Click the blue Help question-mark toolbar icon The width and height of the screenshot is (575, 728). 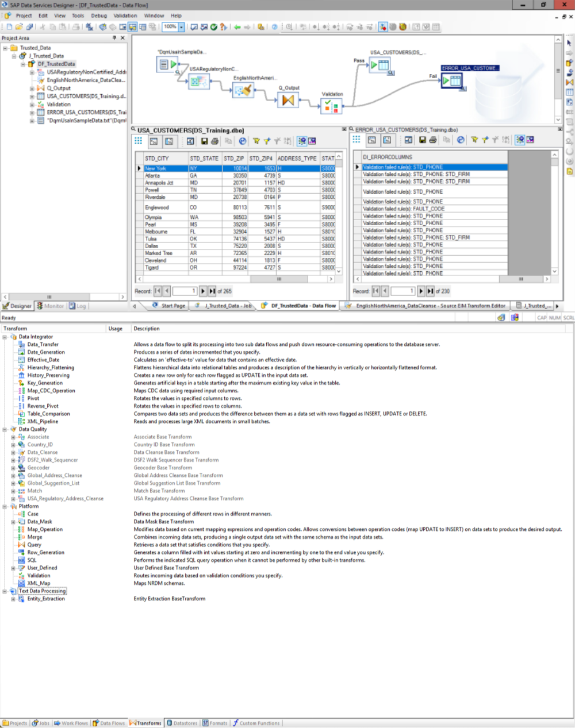click(274, 27)
